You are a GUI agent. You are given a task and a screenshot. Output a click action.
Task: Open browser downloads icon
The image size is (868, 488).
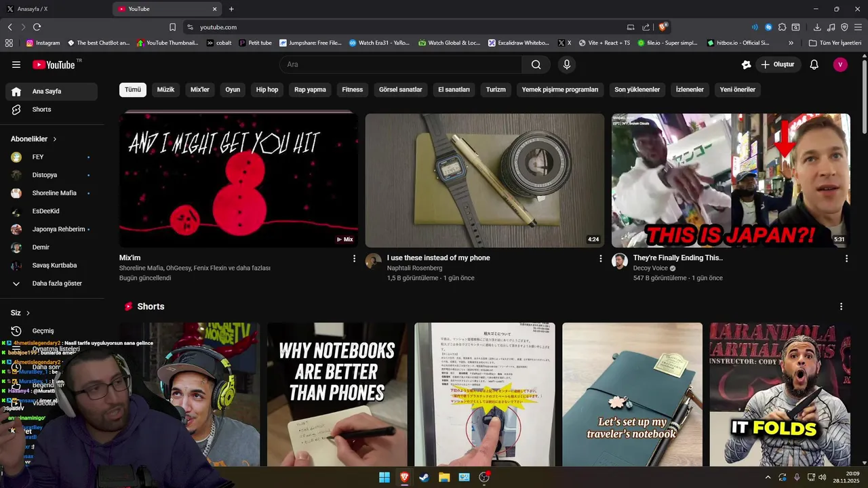(817, 27)
